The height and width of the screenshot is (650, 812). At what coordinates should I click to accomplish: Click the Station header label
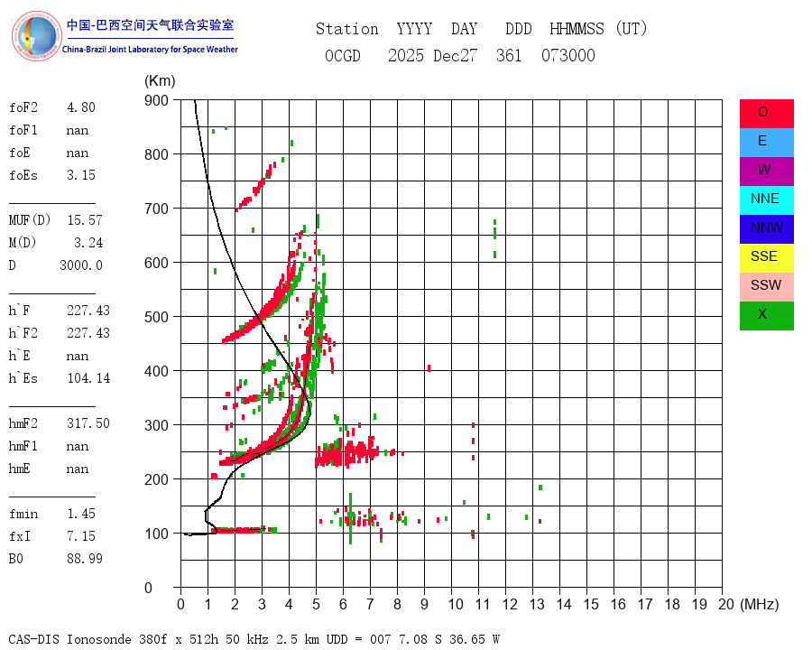[x=347, y=29]
